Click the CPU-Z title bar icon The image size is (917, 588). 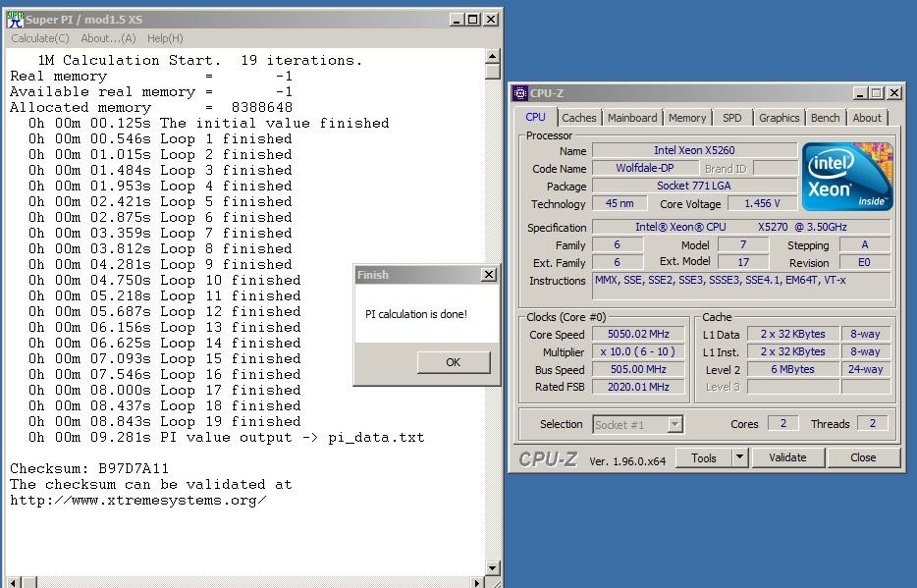pos(519,93)
